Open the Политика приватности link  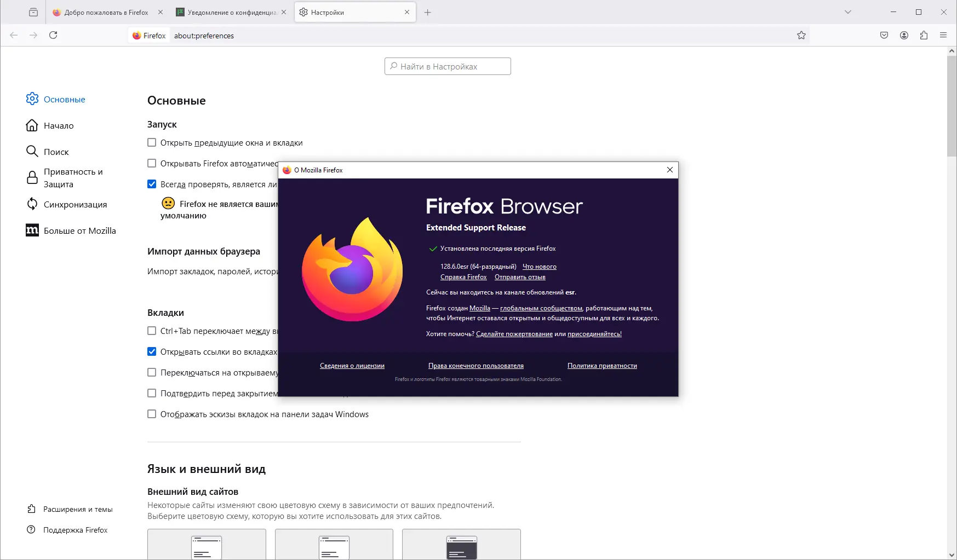[602, 366]
